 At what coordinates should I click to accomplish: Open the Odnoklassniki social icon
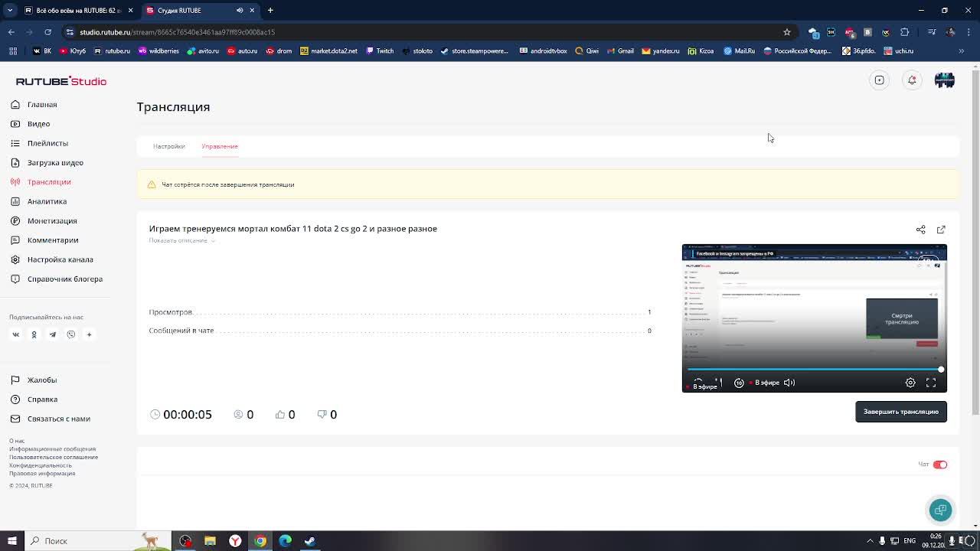pos(34,334)
